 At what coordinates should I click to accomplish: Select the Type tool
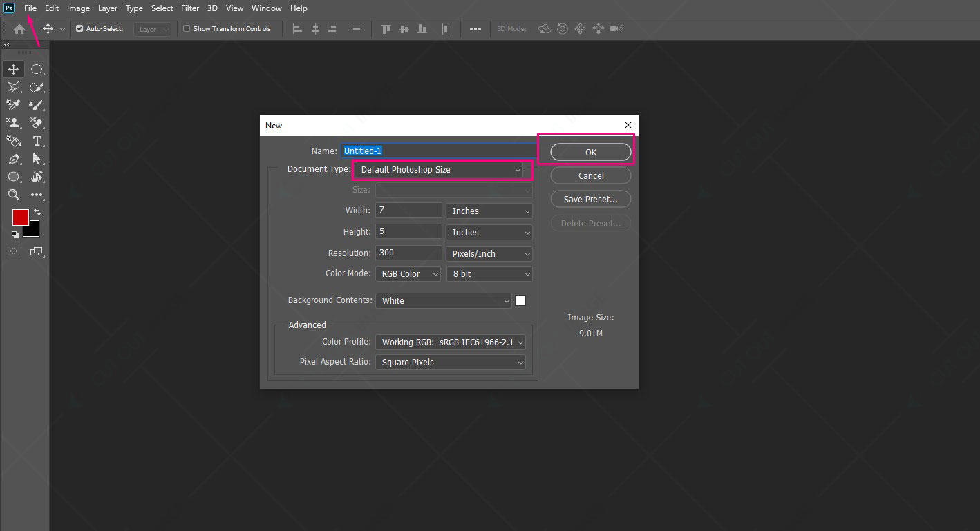pyautogui.click(x=37, y=141)
